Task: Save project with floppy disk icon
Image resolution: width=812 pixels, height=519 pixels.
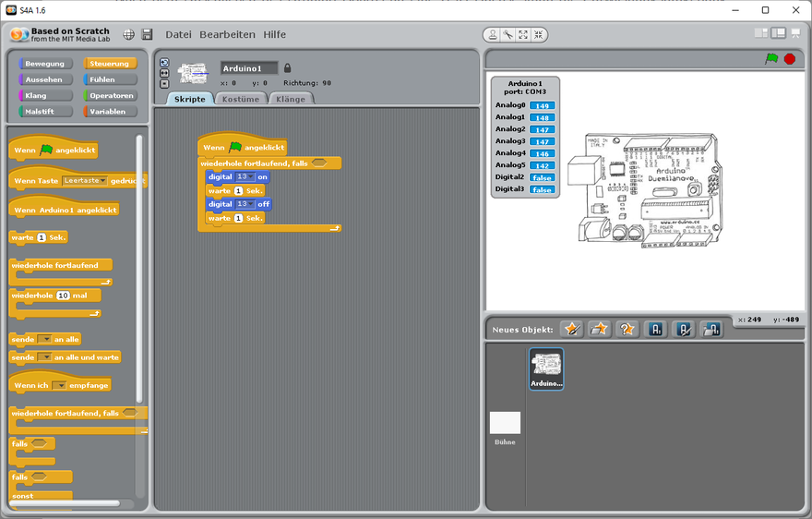Action: (x=147, y=34)
